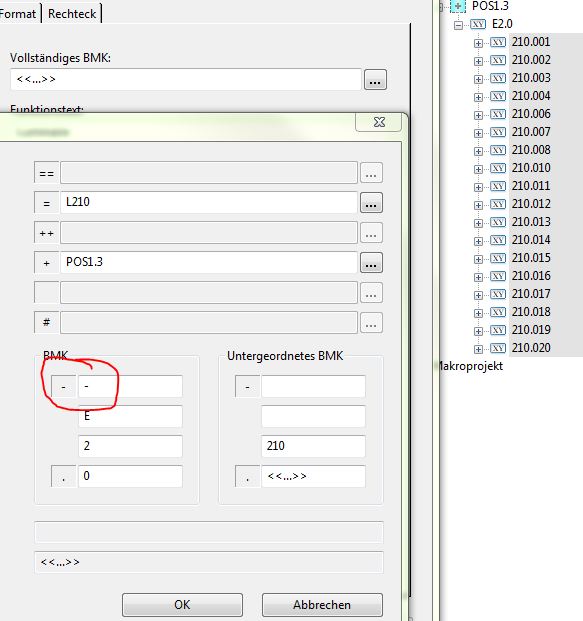Click the XY icon next to 210.010

(x=498, y=168)
